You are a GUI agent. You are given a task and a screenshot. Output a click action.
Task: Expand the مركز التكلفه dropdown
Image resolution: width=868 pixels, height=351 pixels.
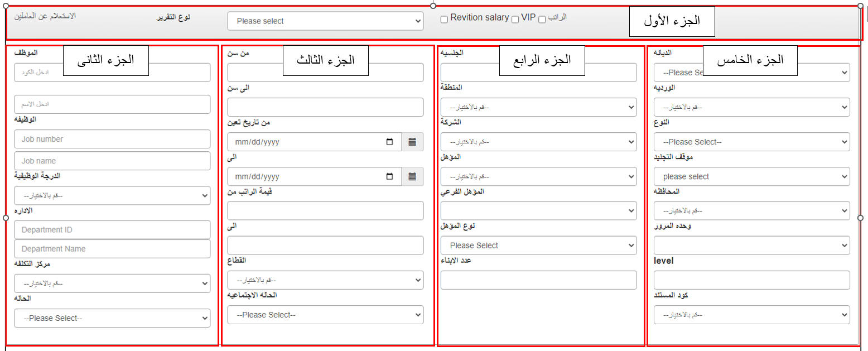pyautogui.click(x=112, y=283)
